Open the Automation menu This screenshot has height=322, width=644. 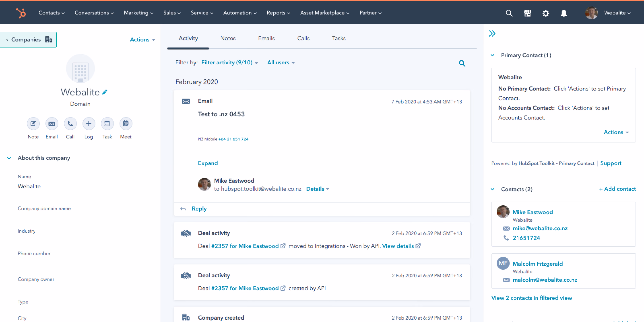tap(240, 13)
